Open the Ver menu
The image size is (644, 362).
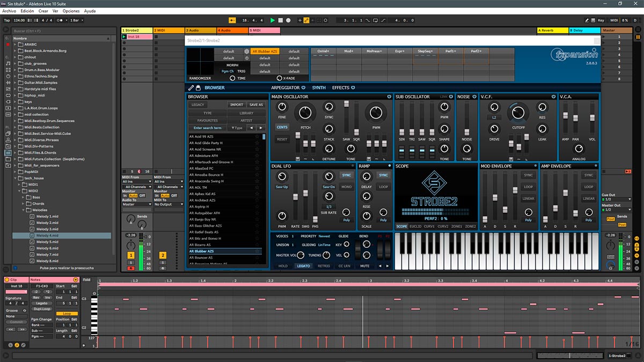click(55, 11)
